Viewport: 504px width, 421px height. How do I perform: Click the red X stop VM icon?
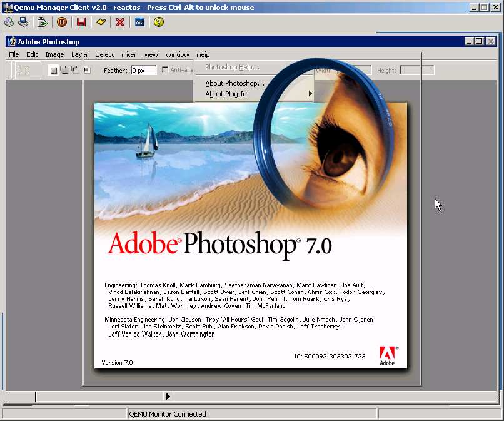click(x=120, y=22)
